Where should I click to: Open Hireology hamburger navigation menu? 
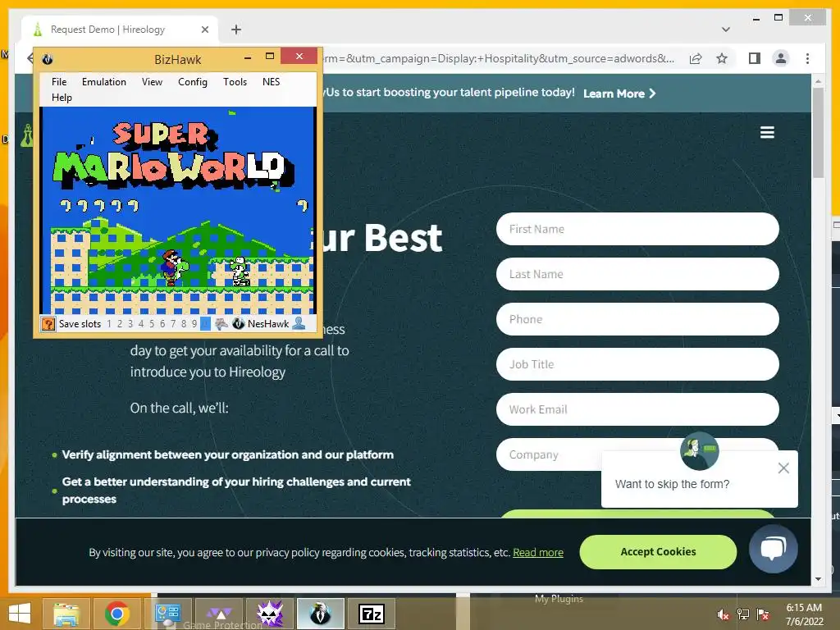click(x=767, y=132)
